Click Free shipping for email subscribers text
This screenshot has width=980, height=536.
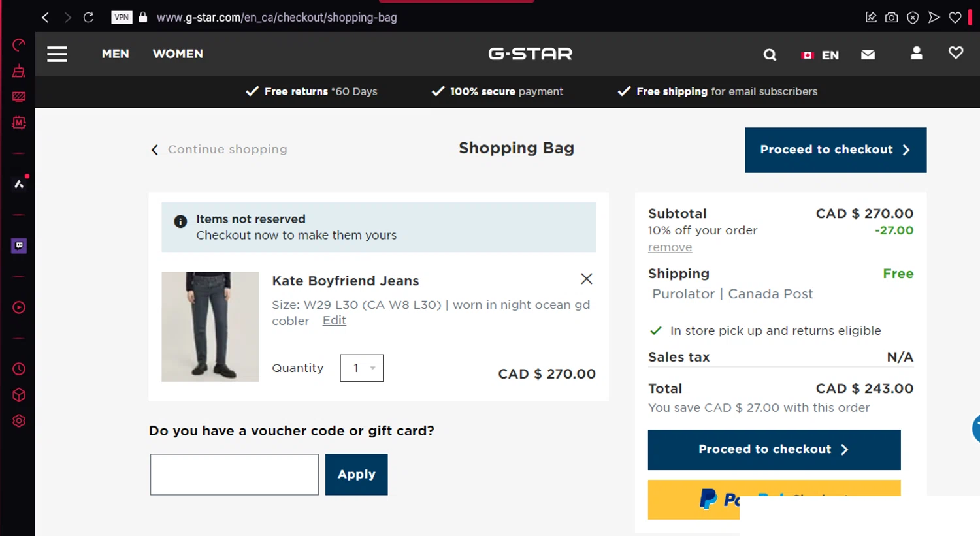click(727, 91)
